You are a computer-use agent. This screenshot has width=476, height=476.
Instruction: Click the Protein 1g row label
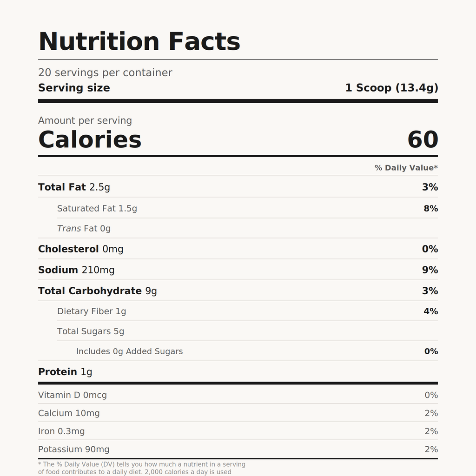[65, 371]
